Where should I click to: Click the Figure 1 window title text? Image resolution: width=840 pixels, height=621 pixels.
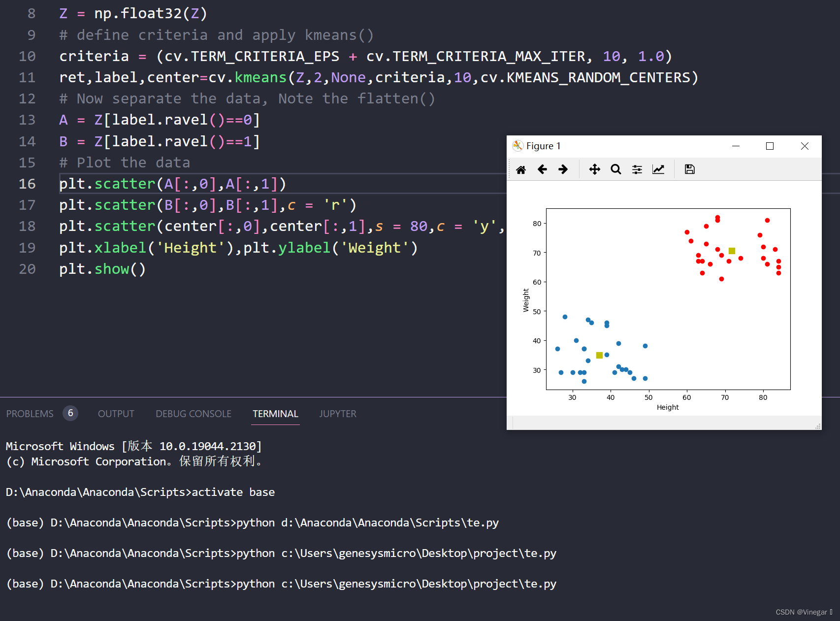coord(544,146)
